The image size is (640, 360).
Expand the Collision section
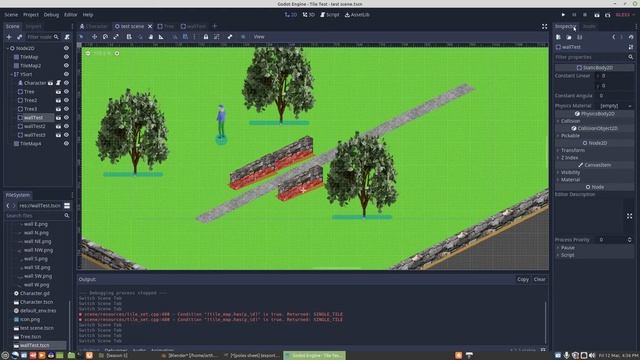coord(594,121)
